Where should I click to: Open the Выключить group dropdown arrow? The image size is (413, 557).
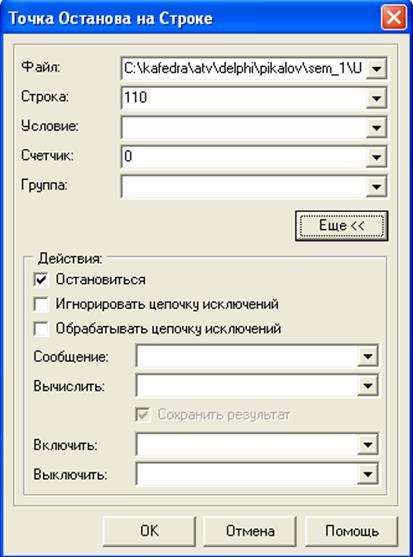pyautogui.click(x=367, y=474)
